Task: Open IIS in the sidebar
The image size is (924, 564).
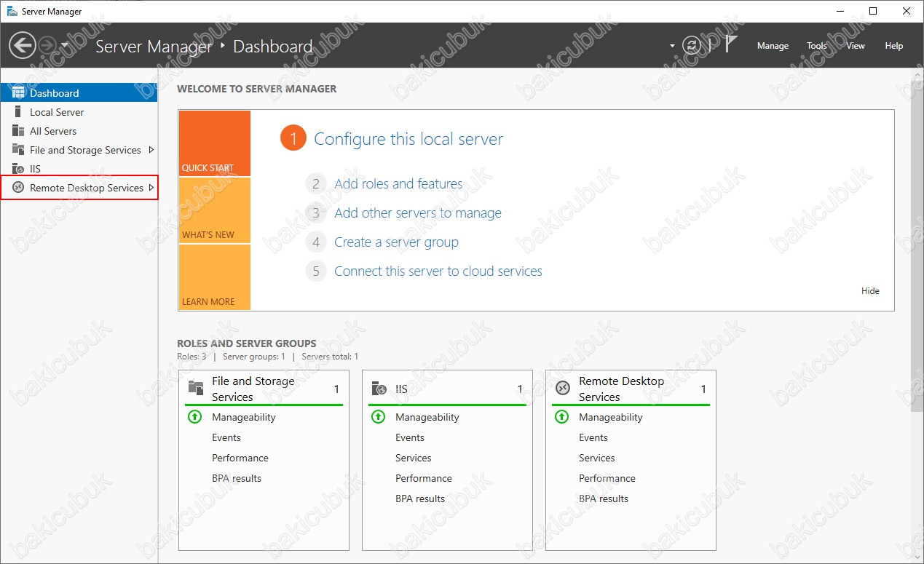Action: (35, 169)
